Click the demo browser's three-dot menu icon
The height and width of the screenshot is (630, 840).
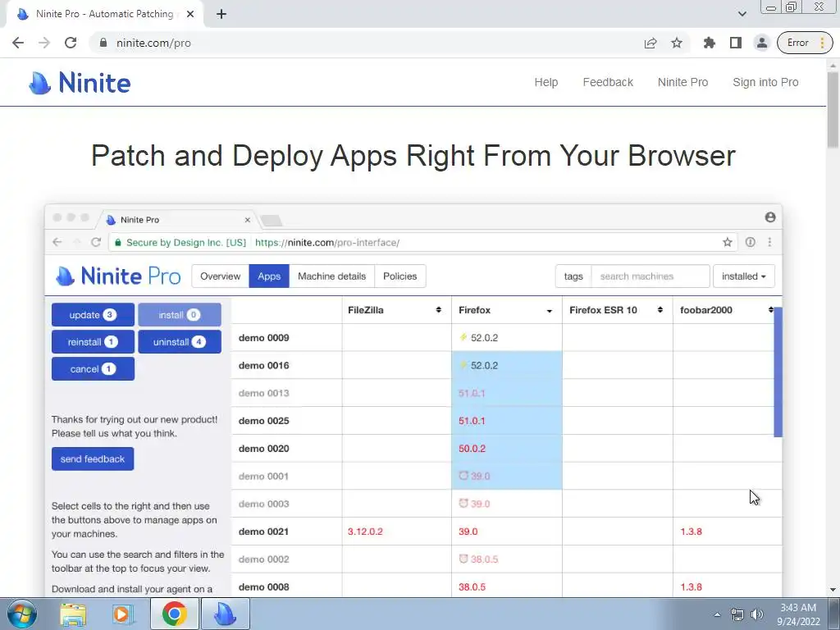(769, 242)
